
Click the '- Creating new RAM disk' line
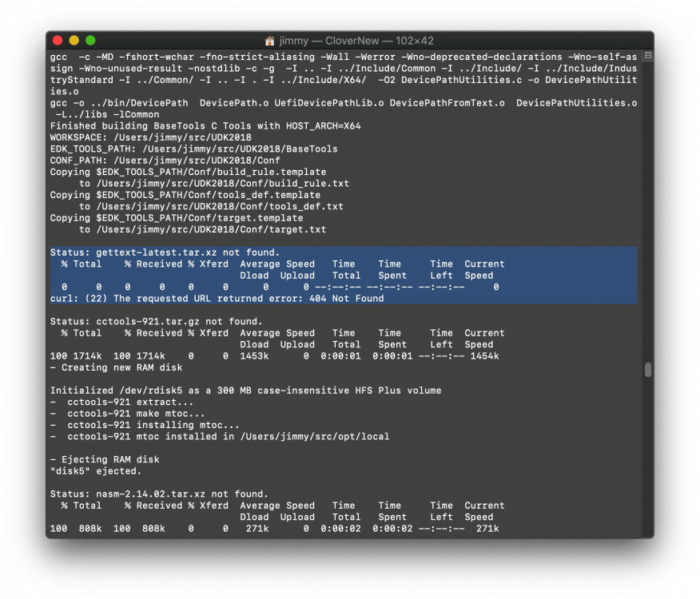(x=116, y=368)
